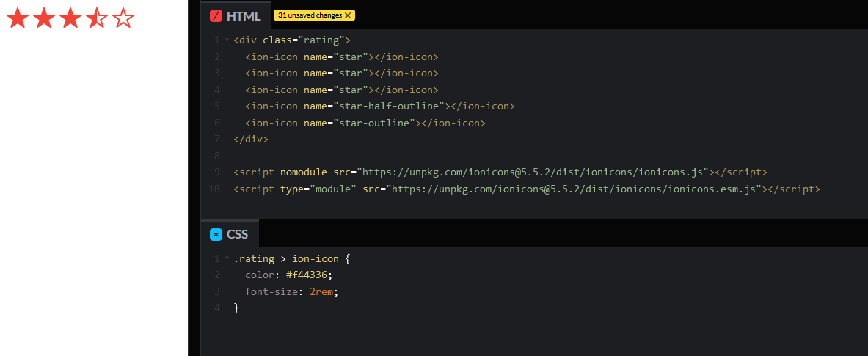This screenshot has height=356, width=868.
Task: Click the first filled star icon
Action: [17, 18]
